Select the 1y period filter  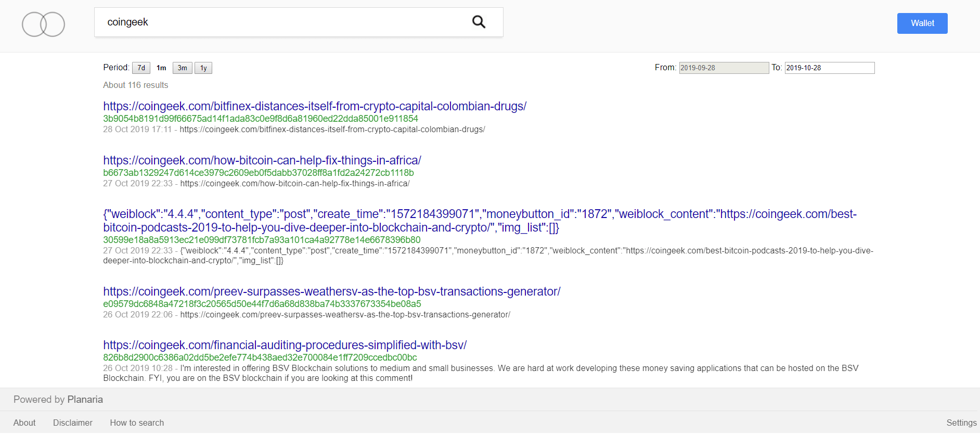click(x=203, y=68)
